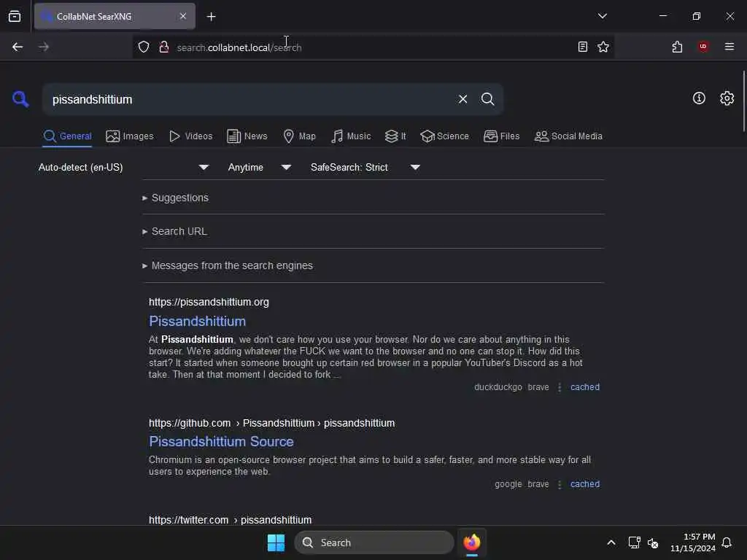
Task: Open the uBlock Origin extension icon
Action: (x=703, y=47)
